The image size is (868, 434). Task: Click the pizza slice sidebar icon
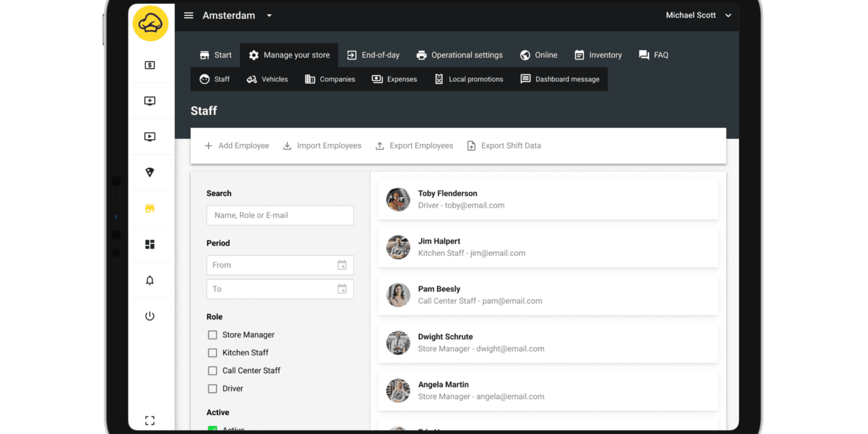point(150,173)
